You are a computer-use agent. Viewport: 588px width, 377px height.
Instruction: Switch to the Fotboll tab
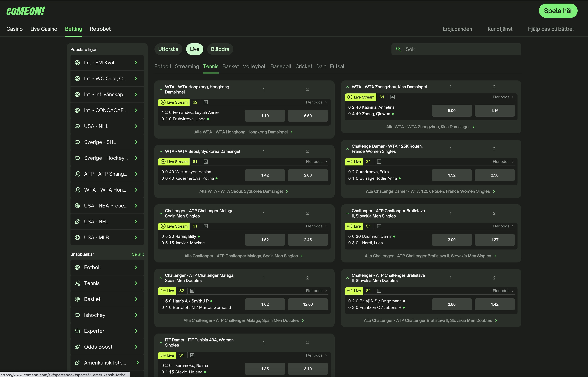[x=162, y=66]
